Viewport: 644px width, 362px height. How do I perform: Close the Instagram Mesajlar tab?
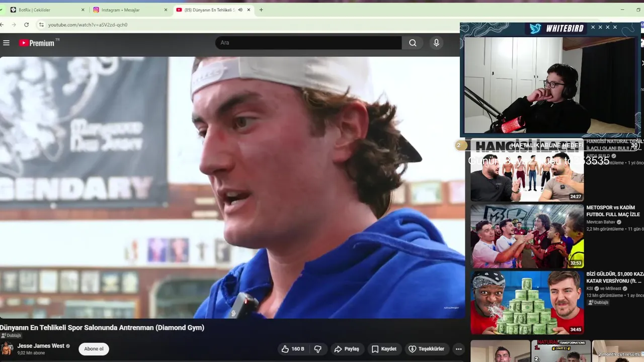(166, 10)
